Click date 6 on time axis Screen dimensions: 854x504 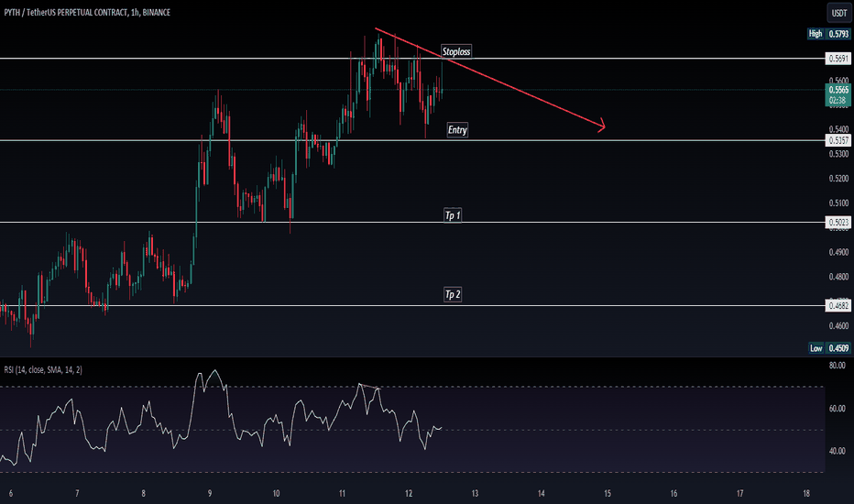[11, 494]
